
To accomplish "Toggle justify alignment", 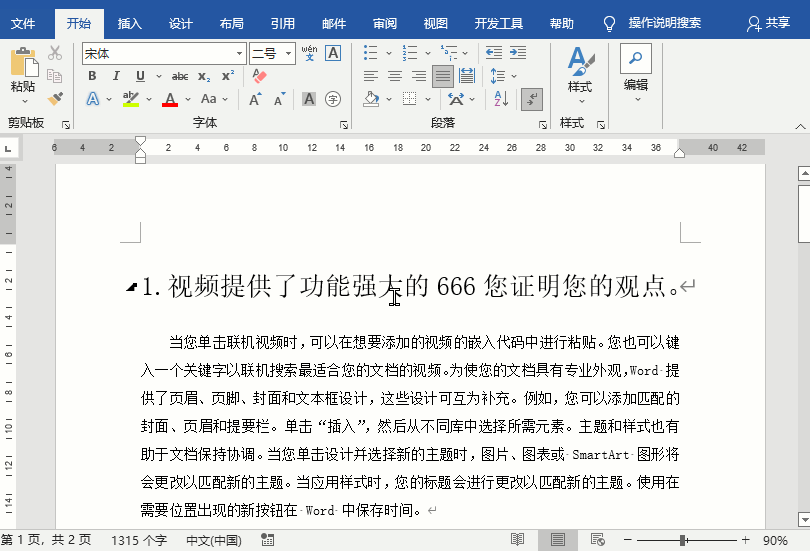I will tap(443, 76).
